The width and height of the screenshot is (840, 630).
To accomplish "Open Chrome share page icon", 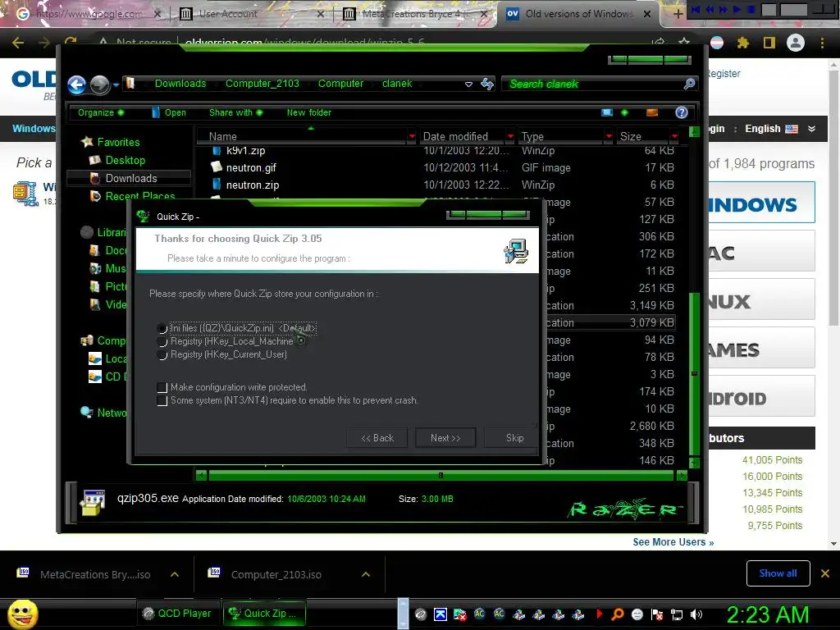I will pos(659,43).
